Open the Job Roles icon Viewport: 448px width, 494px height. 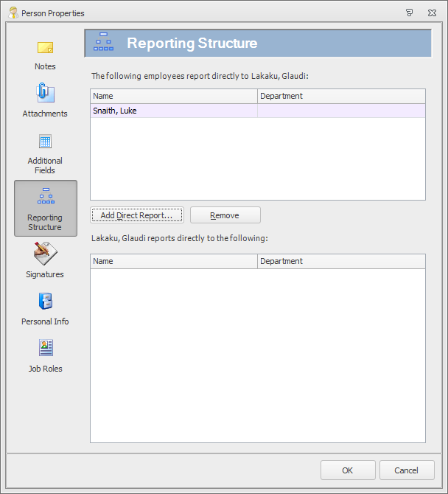click(x=46, y=348)
